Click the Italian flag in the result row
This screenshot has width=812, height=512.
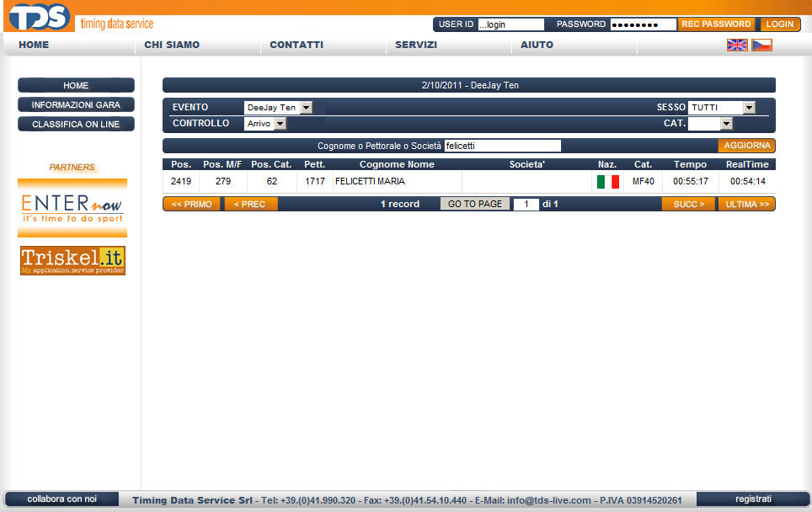coord(607,181)
